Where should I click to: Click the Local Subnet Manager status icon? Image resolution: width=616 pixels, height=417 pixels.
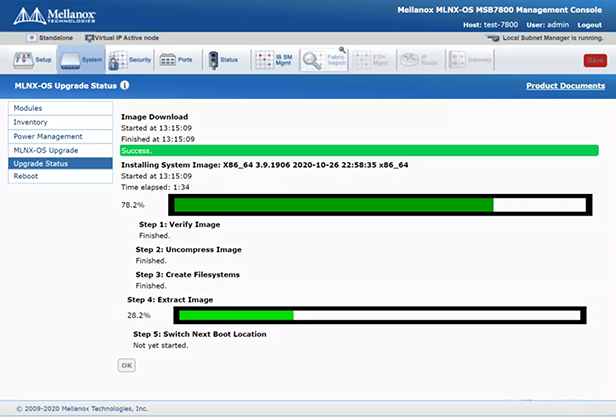pos(493,38)
